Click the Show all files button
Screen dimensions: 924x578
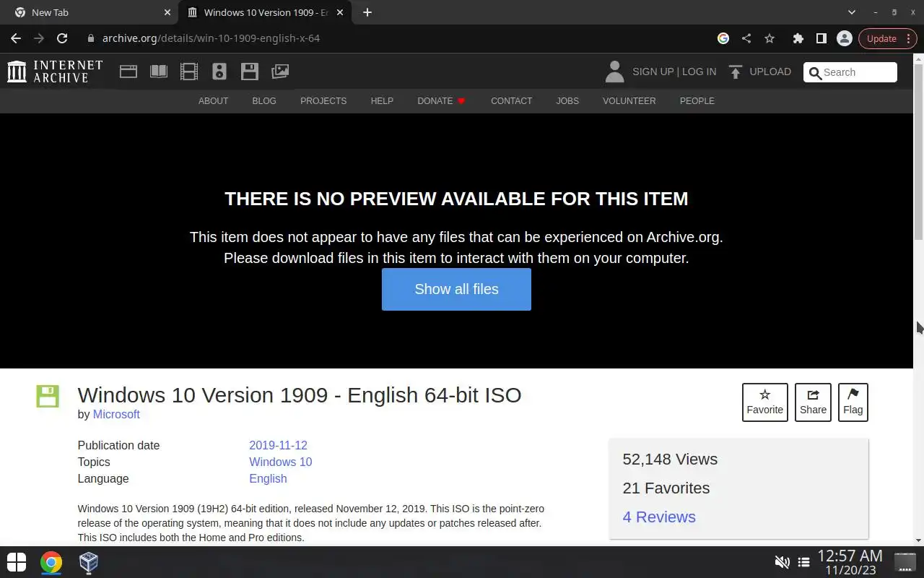pos(456,289)
